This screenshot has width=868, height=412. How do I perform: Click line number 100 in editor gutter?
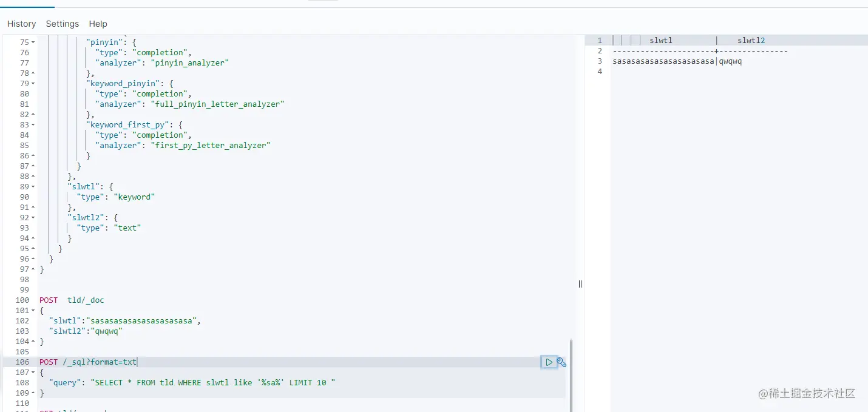22,300
